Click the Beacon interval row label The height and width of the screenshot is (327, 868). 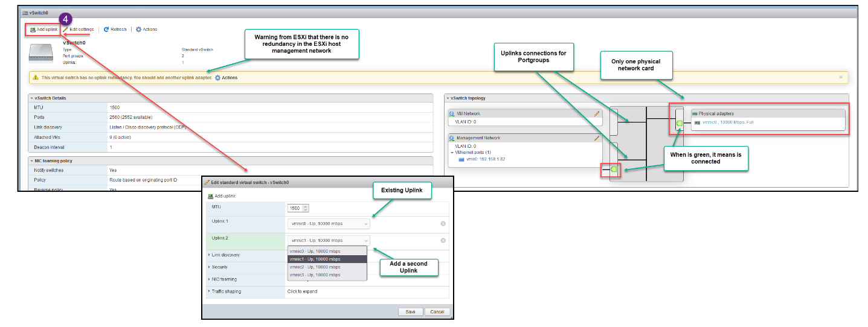click(x=49, y=147)
